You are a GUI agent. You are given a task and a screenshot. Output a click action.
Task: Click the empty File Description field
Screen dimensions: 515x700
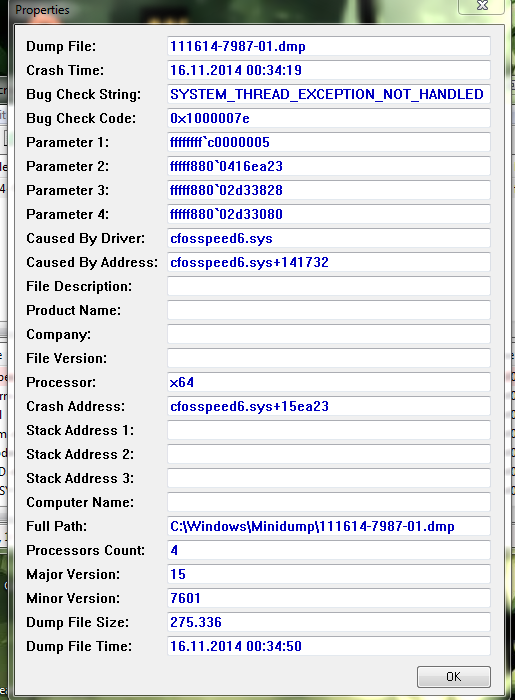[329, 286]
